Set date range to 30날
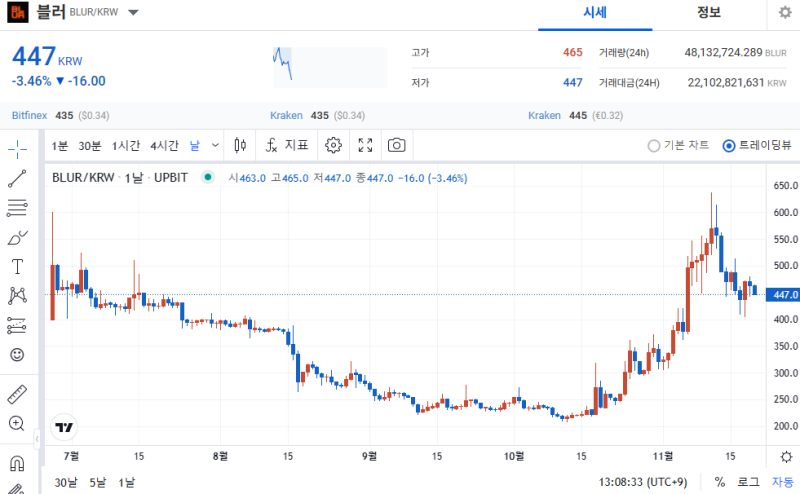Screen dimensions: 800x494 tap(66, 482)
